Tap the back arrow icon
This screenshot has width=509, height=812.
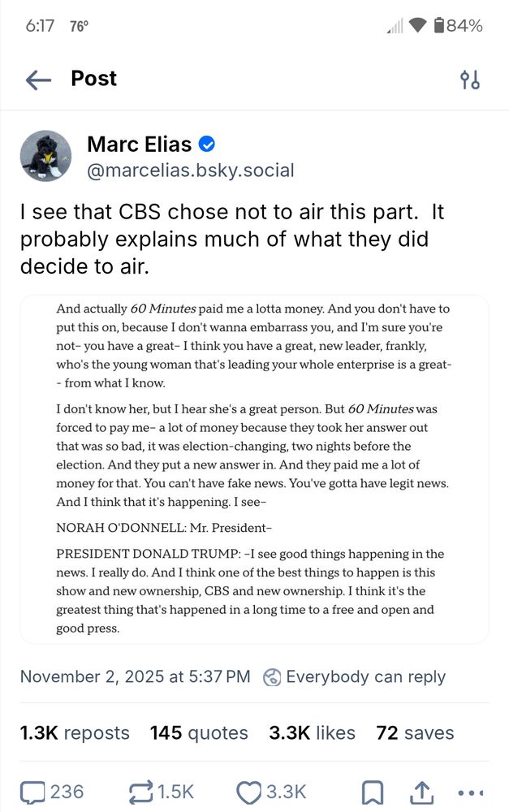pos(38,79)
